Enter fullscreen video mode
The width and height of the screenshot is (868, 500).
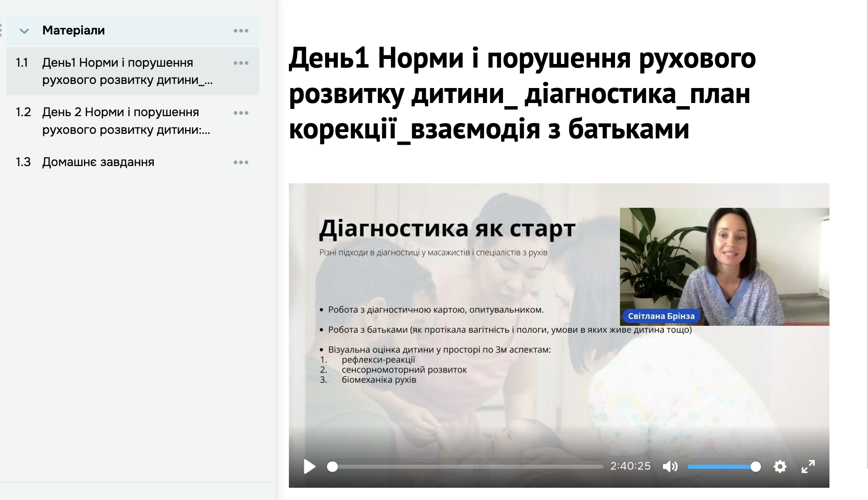coord(808,466)
